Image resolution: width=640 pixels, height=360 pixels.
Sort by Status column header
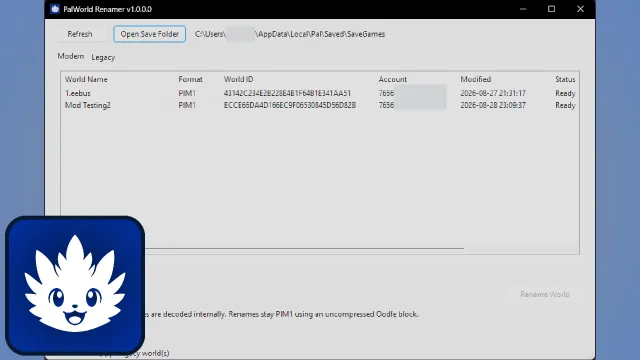tap(565, 79)
